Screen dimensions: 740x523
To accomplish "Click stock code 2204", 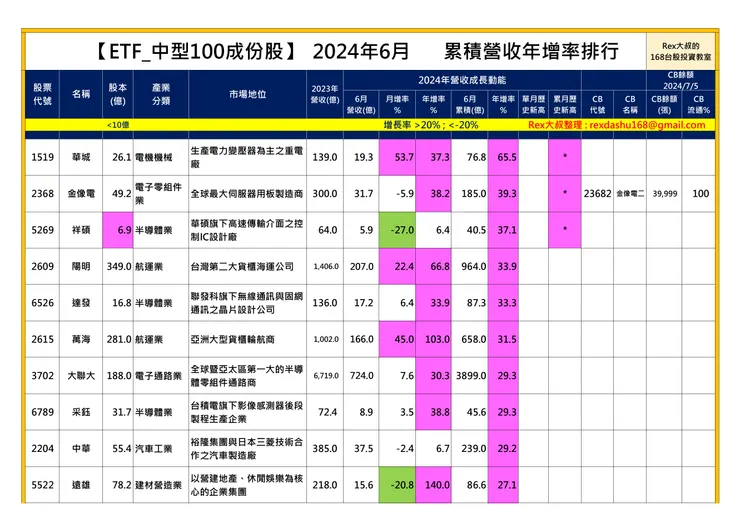I will (42, 448).
